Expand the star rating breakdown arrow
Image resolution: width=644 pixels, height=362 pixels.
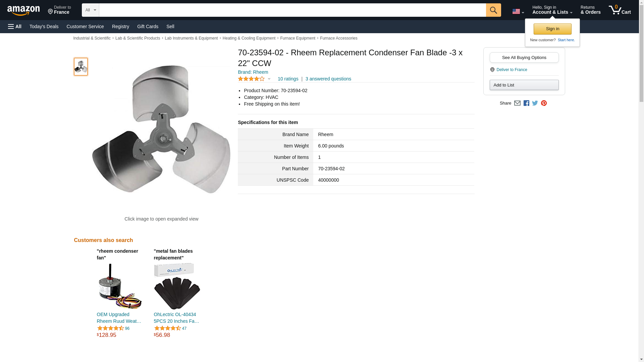(269, 79)
